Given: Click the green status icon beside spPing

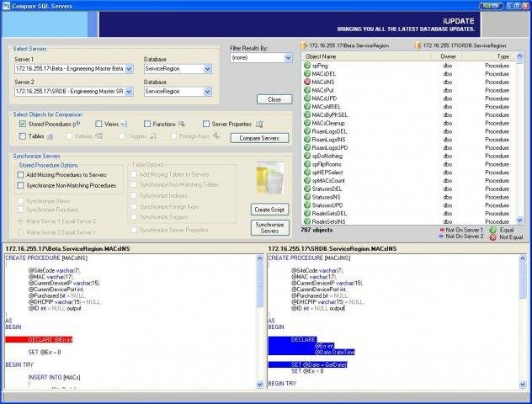Looking at the screenshot, I should point(307,65).
